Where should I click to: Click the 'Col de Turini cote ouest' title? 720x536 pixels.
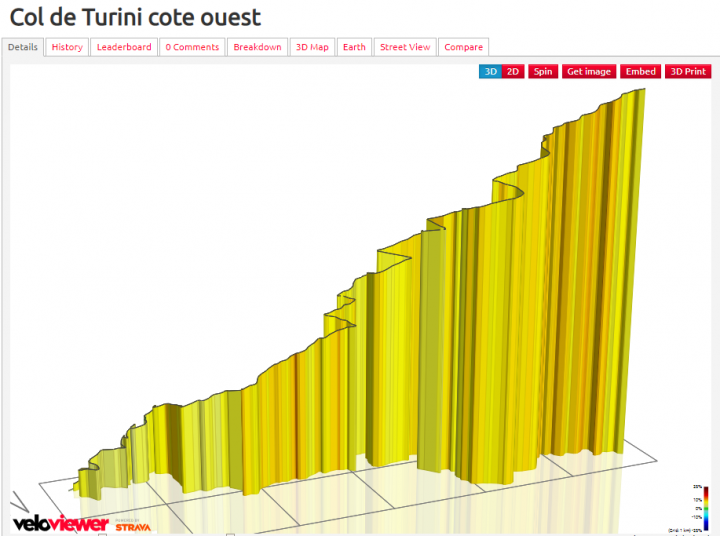coord(135,17)
